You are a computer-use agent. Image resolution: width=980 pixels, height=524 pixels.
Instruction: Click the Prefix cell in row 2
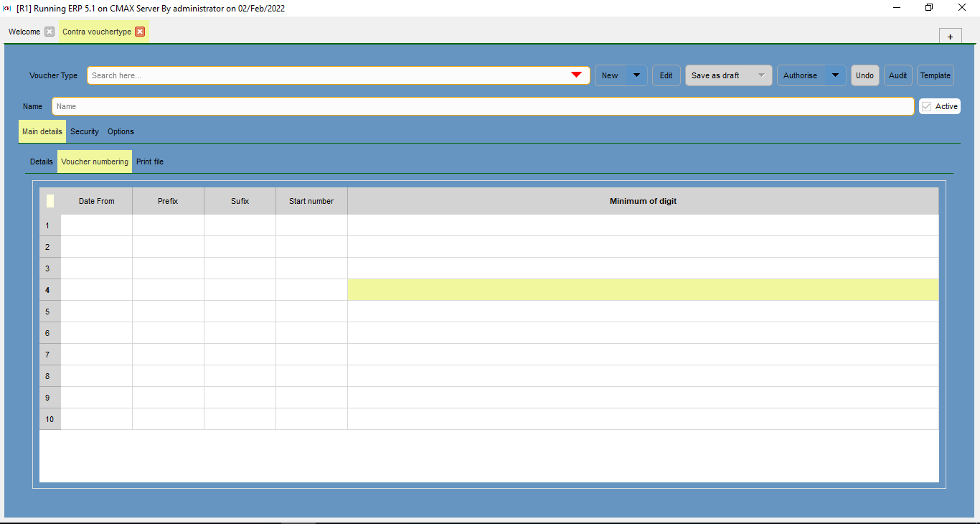168,247
